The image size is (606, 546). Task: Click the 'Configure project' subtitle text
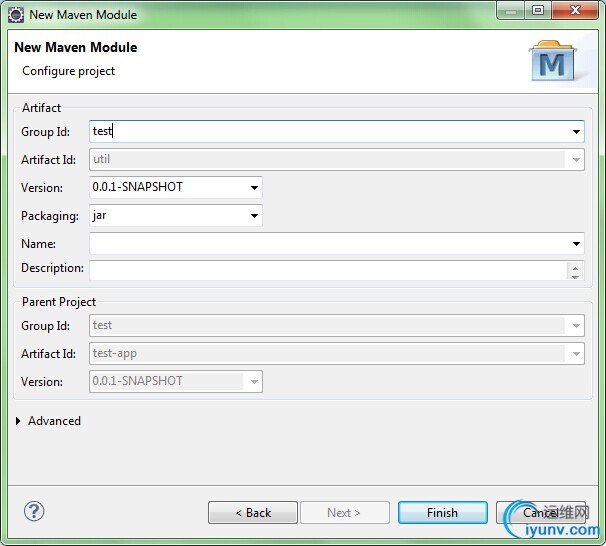coord(68,71)
